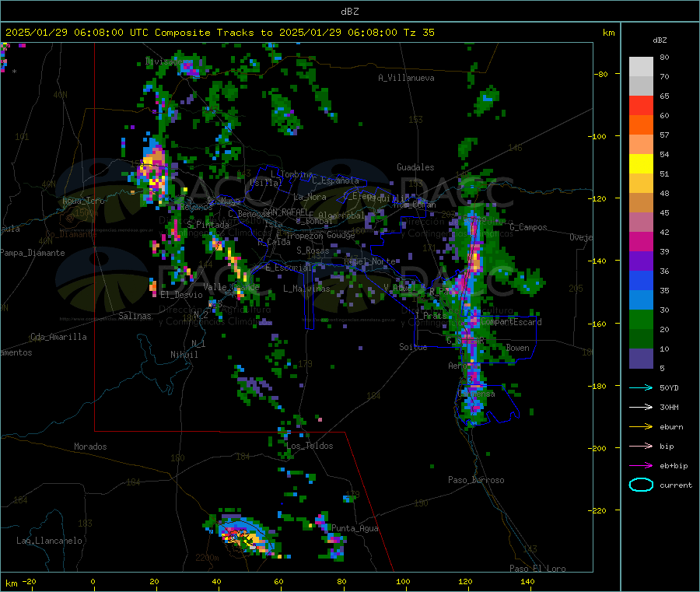The image size is (700, 592).
Task: Click the bip pink arrow legend icon
Action: pyautogui.click(x=641, y=446)
